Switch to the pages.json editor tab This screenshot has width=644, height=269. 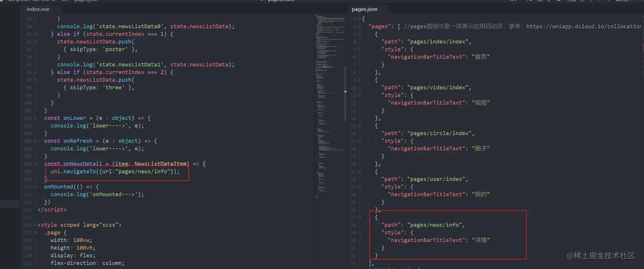click(x=364, y=9)
